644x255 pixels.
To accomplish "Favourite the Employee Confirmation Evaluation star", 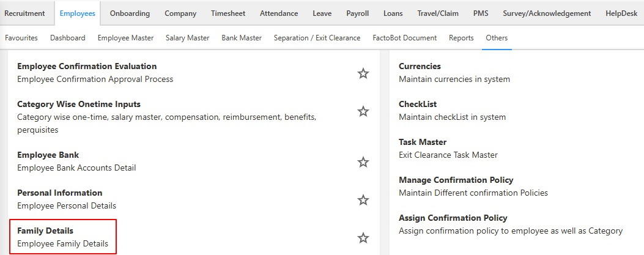I will 363,73.
